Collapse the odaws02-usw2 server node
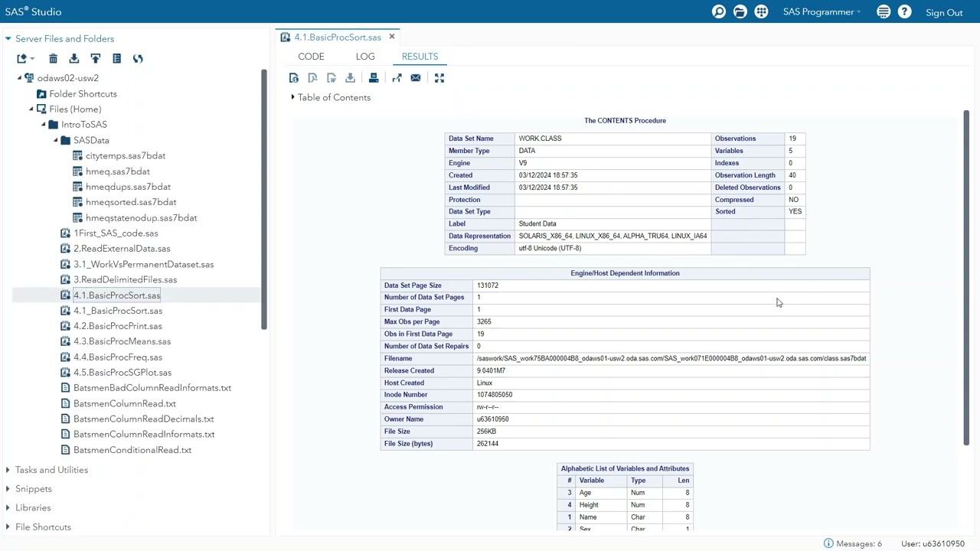Image resolution: width=980 pixels, height=551 pixels. click(x=19, y=78)
